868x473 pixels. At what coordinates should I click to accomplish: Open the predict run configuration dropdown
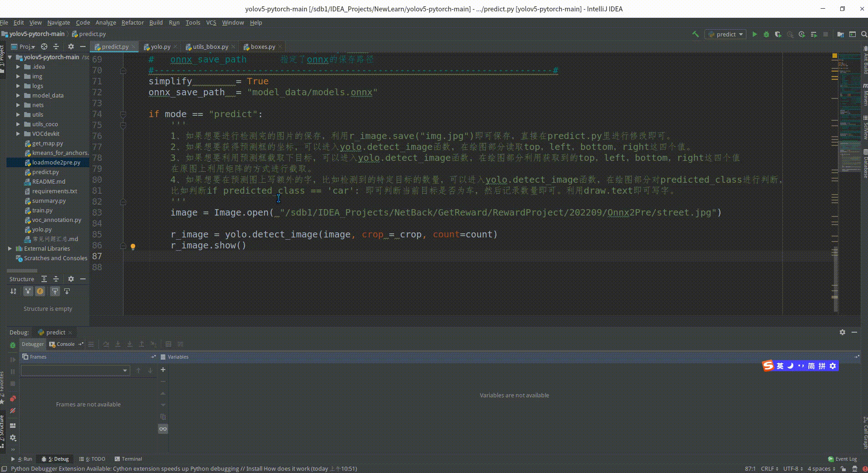point(725,34)
